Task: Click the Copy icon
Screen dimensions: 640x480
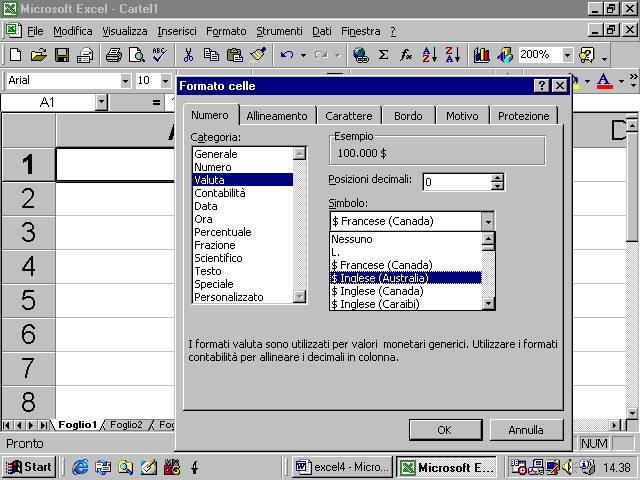Action: [x=211, y=55]
